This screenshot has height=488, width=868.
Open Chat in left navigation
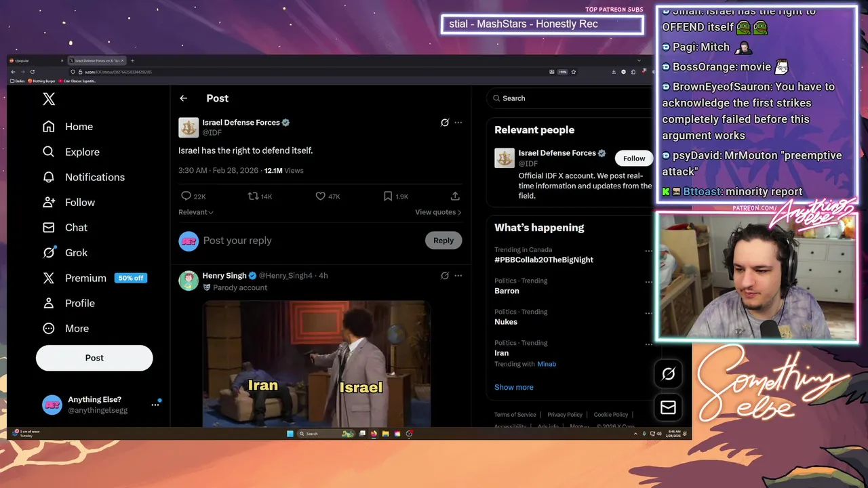pos(65,227)
